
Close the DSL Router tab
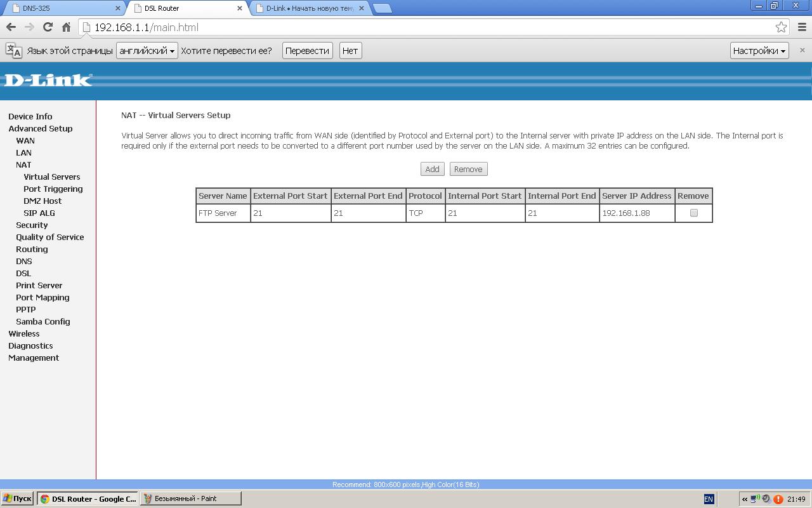click(239, 8)
